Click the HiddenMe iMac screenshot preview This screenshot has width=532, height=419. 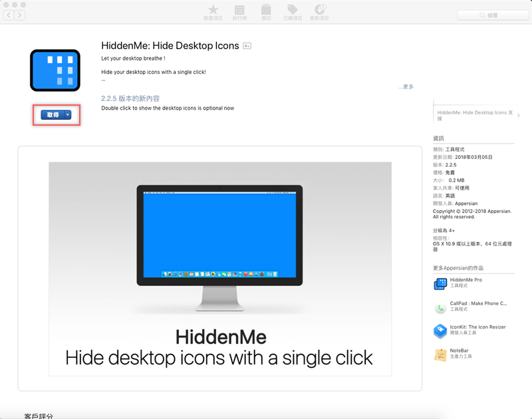(x=220, y=269)
